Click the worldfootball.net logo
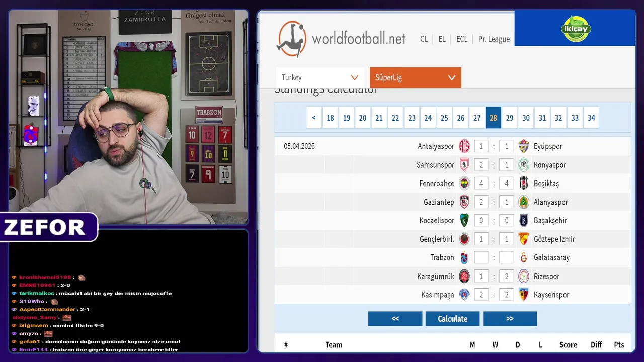The width and height of the screenshot is (644, 362). click(x=341, y=39)
